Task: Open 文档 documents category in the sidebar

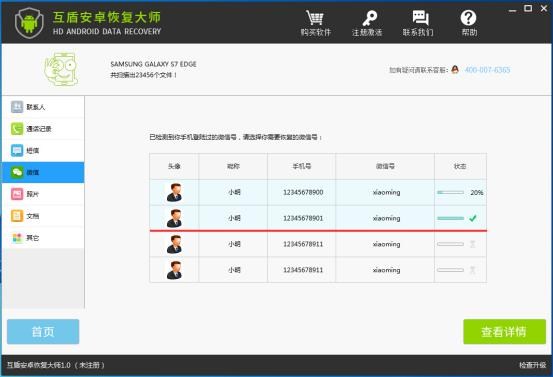Action: [43, 216]
